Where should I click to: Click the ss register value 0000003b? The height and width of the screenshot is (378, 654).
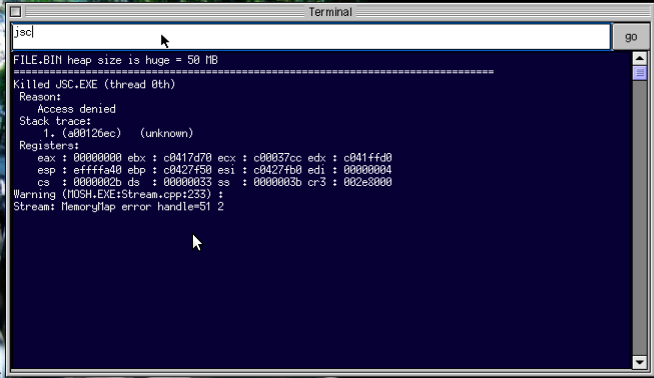coord(277,182)
